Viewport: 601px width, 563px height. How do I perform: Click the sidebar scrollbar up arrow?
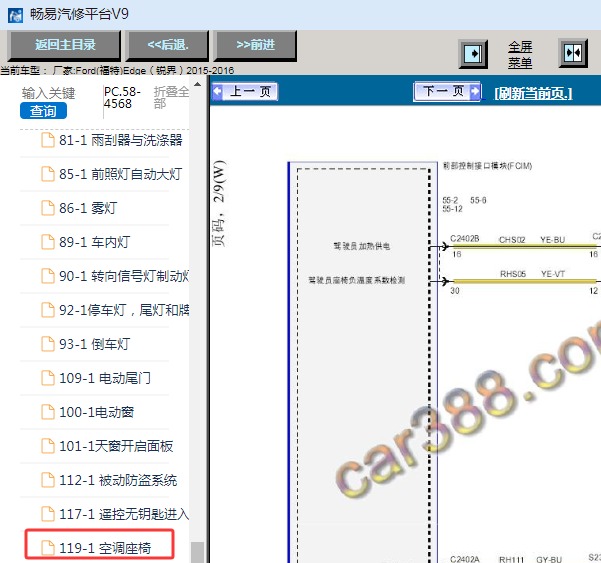tap(197, 84)
